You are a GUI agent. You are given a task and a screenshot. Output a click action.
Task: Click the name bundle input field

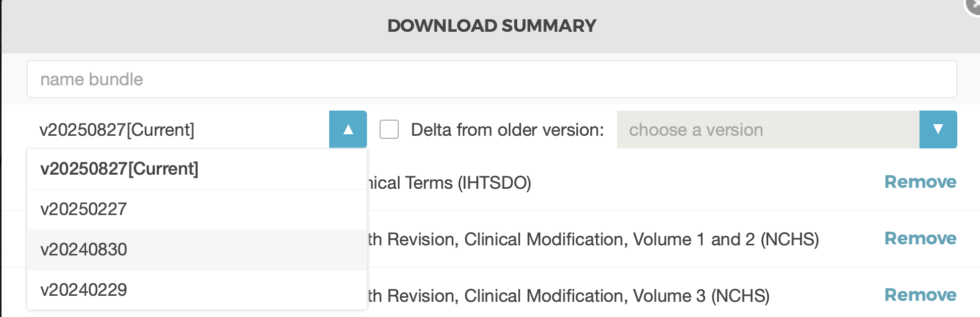(492, 79)
